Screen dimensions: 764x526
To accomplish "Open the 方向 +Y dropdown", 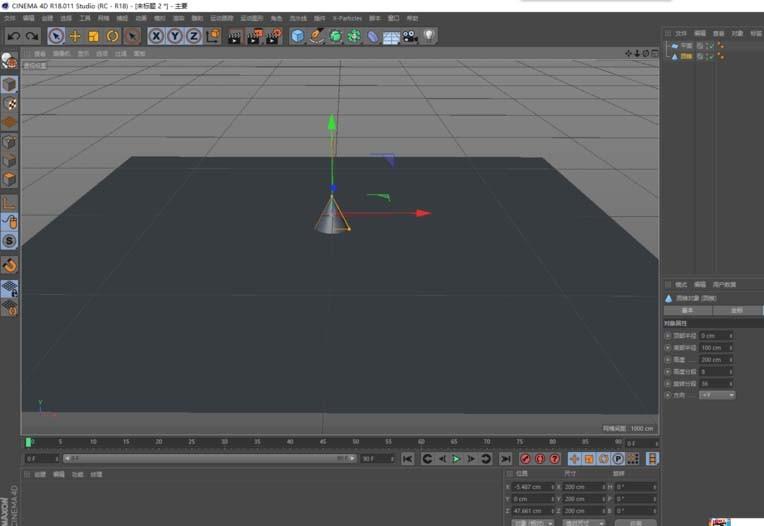I will pos(717,395).
